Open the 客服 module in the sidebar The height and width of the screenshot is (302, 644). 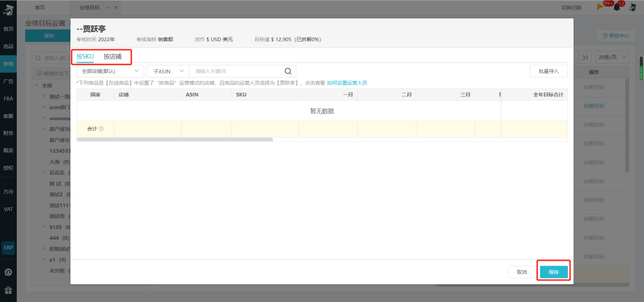8,116
